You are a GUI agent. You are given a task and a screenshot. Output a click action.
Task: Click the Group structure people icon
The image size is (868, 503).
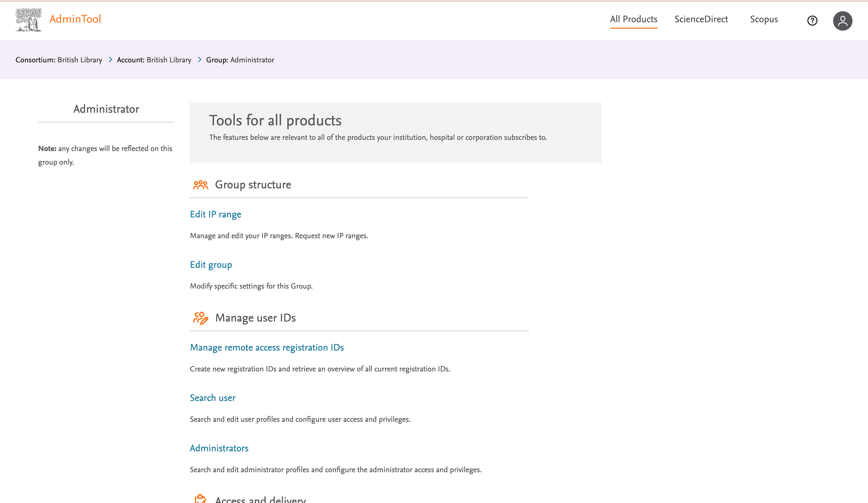pos(200,185)
